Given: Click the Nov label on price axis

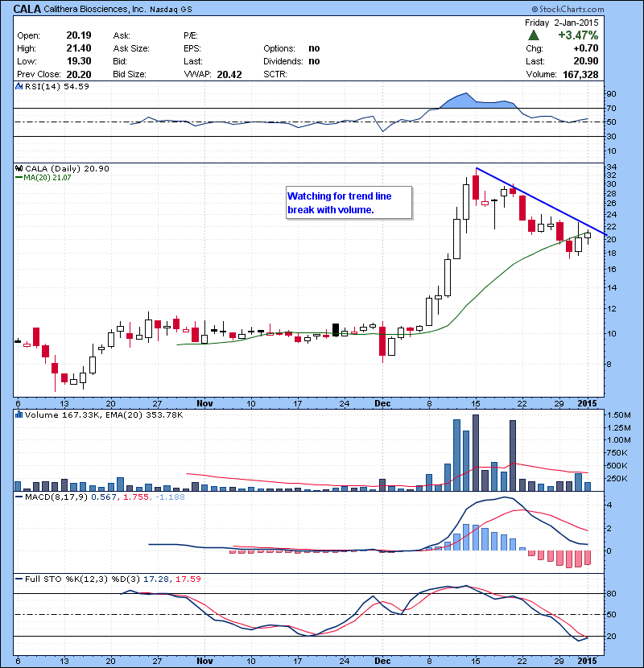Looking at the screenshot, I should 204,403.
